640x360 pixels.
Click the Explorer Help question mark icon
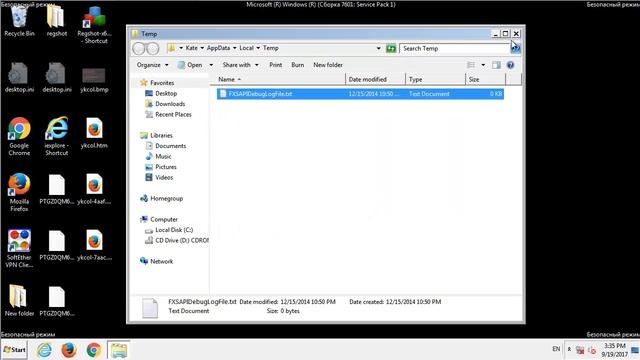pos(510,65)
